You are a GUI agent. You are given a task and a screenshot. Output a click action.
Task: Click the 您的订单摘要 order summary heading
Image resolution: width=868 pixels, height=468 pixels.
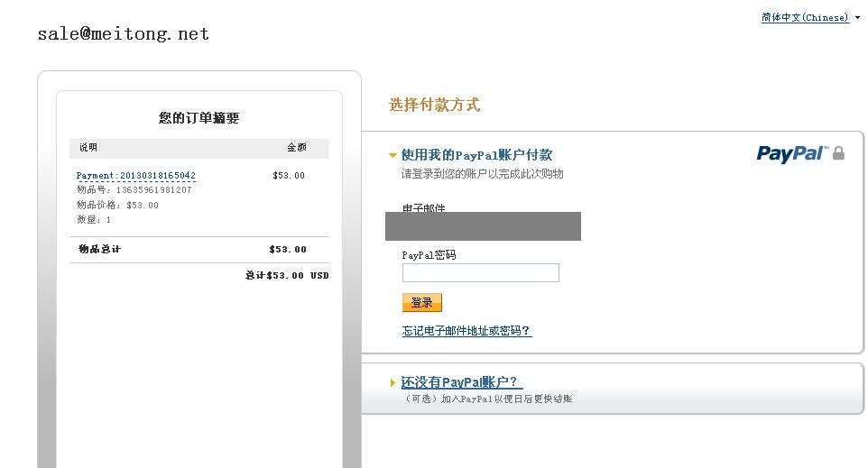pyautogui.click(x=199, y=118)
